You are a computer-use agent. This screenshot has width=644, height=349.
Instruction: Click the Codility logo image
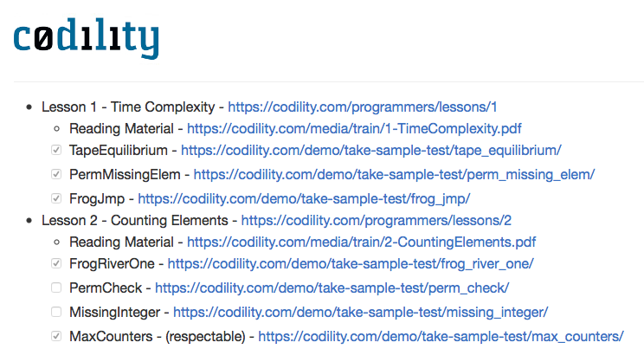tap(87, 38)
